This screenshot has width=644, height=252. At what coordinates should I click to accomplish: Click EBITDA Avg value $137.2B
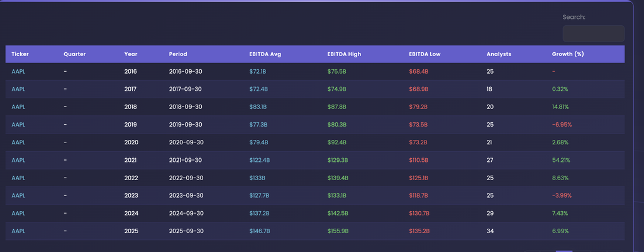pyautogui.click(x=260, y=214)
